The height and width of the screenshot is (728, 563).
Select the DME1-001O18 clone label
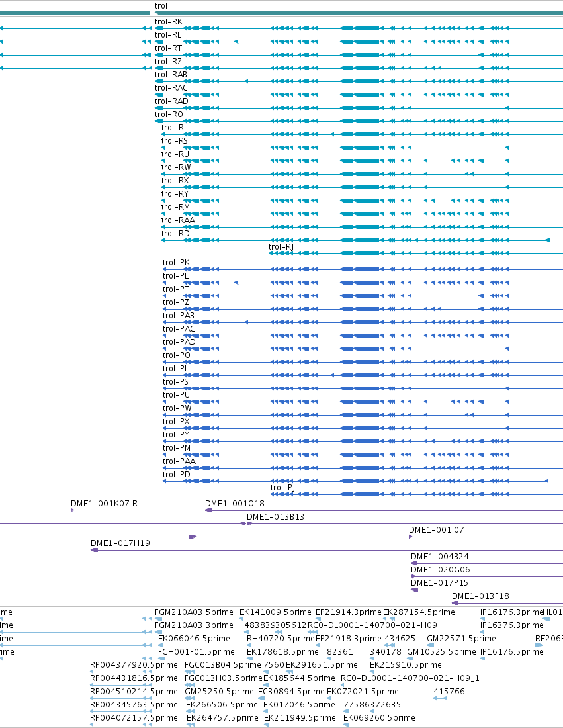pyautogui.click(x=235, y=503)
